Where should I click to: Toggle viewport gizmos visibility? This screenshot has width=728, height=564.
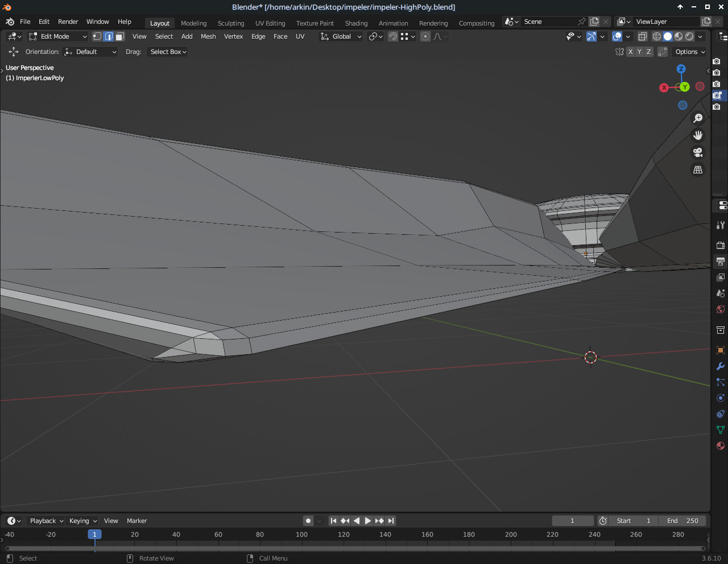591,36
